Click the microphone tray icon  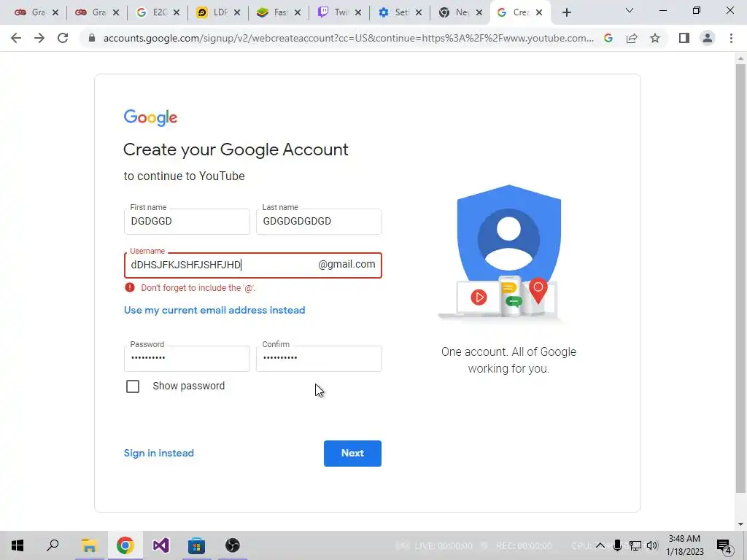click(x=617, y=545)
